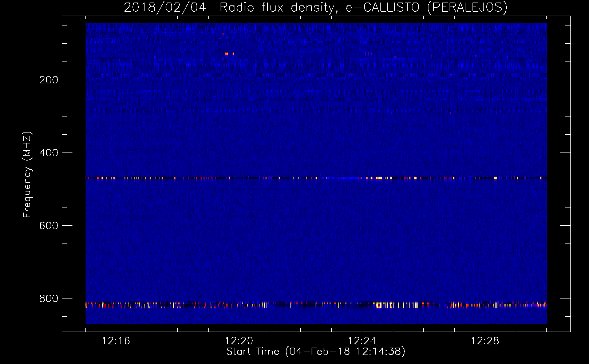Select the 800 frequency tick label
This screenshot has height=364, width=589.
coord(48,298)
